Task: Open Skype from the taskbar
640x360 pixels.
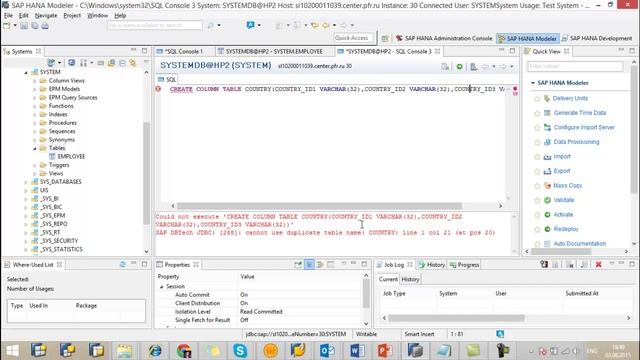Action: coord(240,351)
